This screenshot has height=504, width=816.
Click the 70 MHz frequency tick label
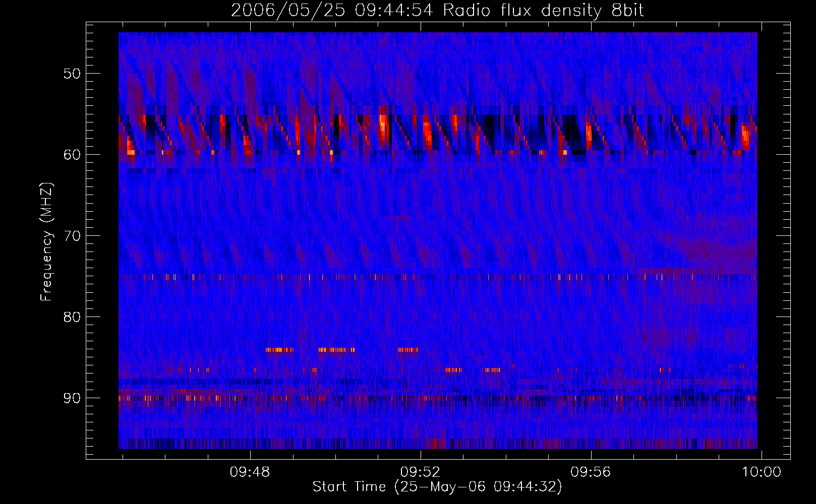tap(72, 235)
